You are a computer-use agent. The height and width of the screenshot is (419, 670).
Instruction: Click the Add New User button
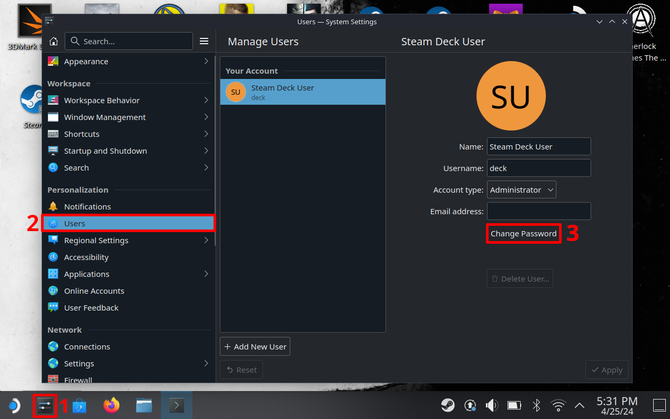(255, 346)
